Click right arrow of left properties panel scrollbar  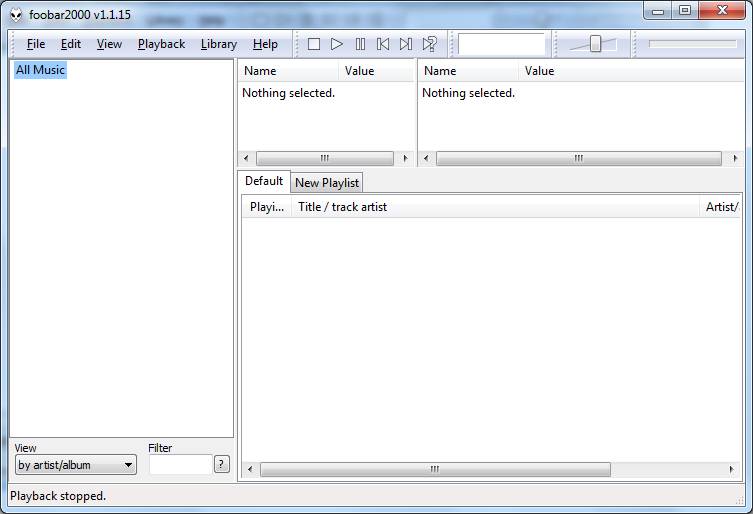[405, 158]
